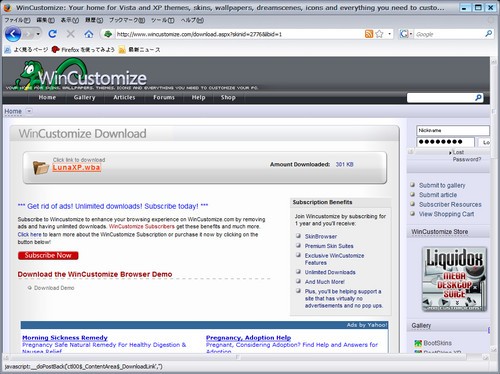The height and width of the screenshot is (374, 500).
Task: Click the site search field in nav bar
Action: point(440,98)
